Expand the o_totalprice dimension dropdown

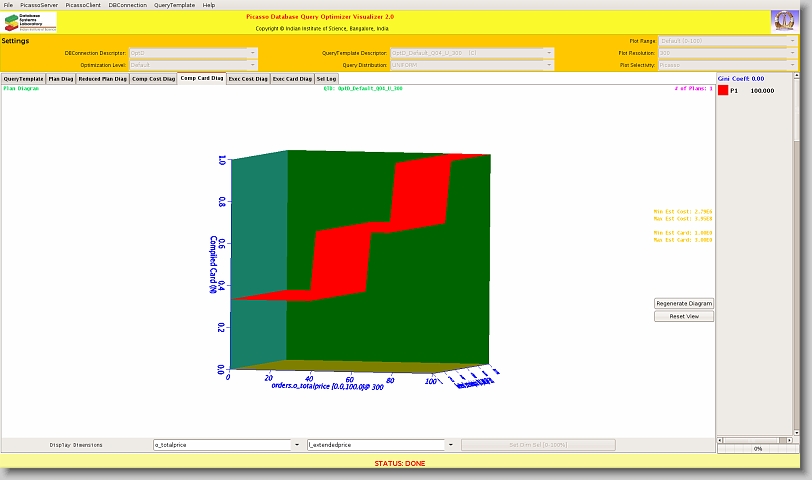(297, 445)
